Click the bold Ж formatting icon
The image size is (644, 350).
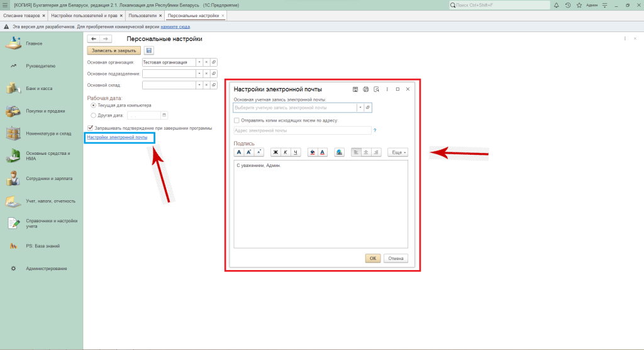click(x=275, y=152)
